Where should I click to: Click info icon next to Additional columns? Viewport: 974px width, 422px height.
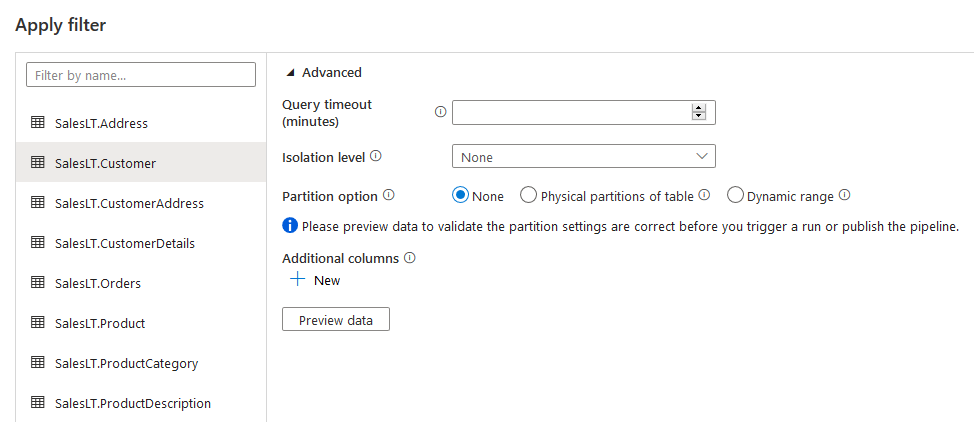[x=409, y=258]
